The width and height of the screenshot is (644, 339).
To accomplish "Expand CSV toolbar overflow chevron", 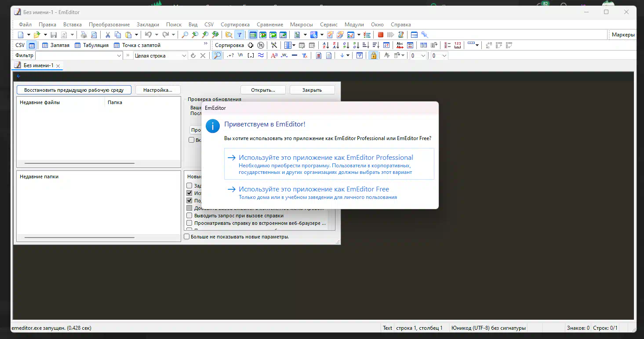I will pyautogui.click(x=206, y=43).
